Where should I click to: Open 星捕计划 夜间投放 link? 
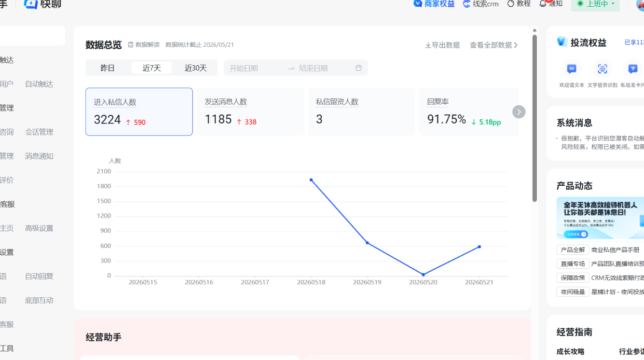click(617, 292)
